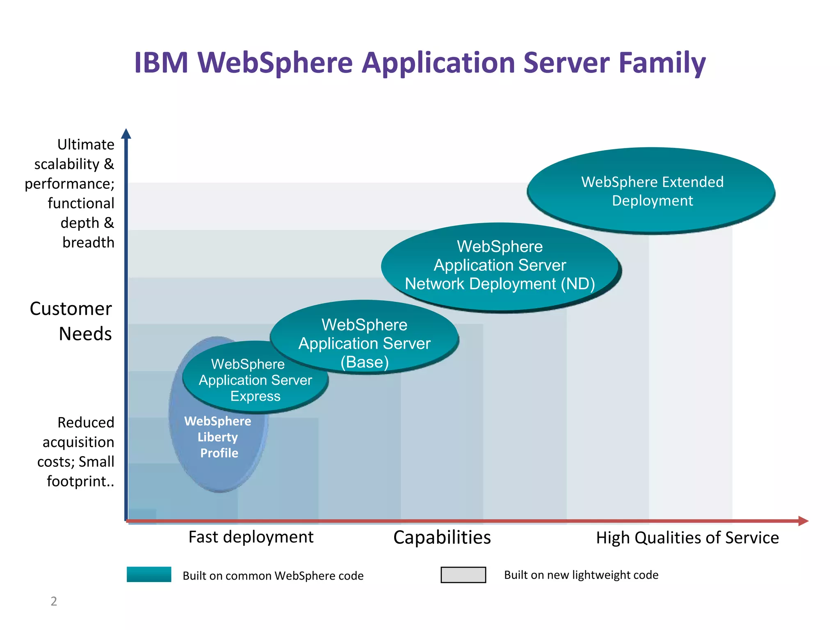Select the Customer Needs axis label
The width and height of the screenshot is (840, 630).
[x=71, y=321]
